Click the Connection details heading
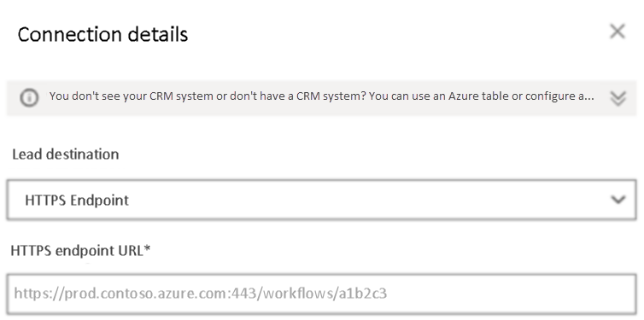 click(102, 34)
